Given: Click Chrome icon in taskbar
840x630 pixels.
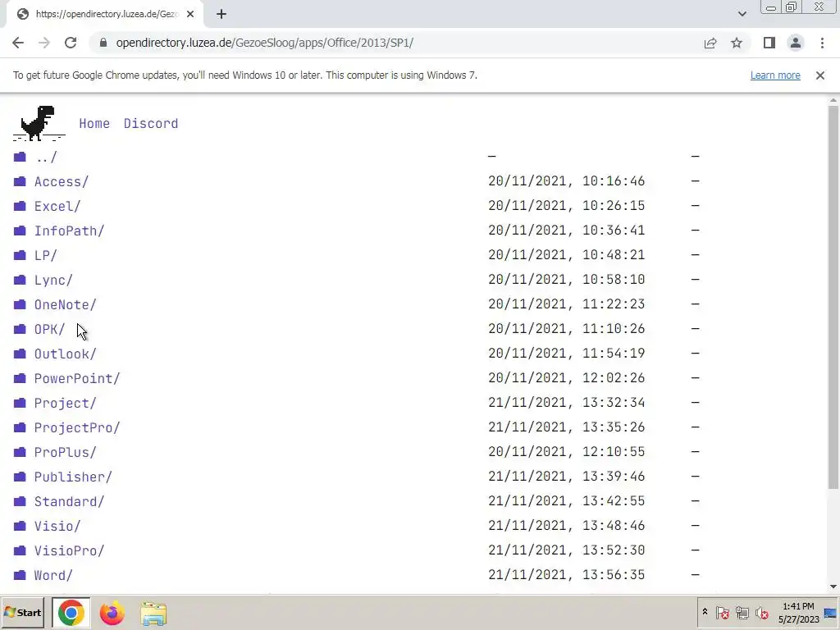Looking at the screenshot, I should coord(71,613).
